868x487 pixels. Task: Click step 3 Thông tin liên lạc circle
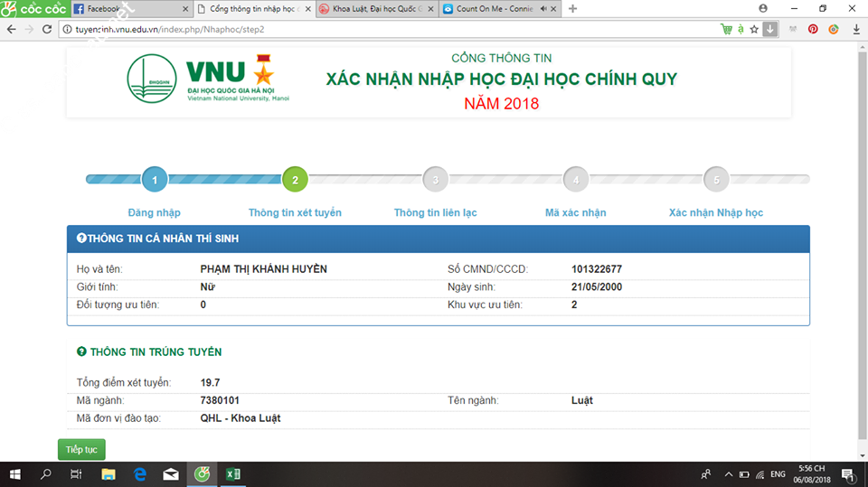(x=435, y=180)
